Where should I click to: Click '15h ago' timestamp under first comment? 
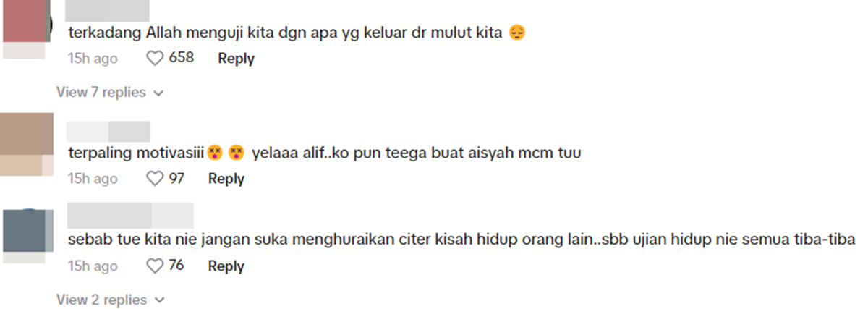click(x=93, y=58)
